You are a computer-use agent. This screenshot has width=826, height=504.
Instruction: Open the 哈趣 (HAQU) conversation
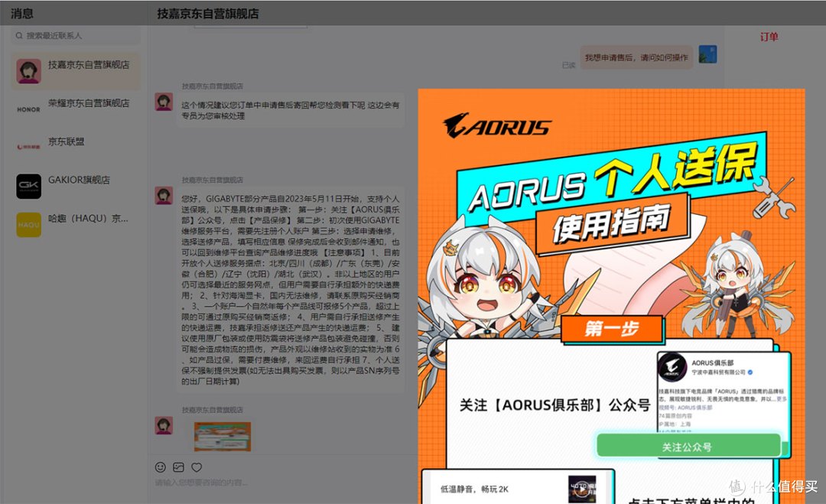tap(76, 224)
